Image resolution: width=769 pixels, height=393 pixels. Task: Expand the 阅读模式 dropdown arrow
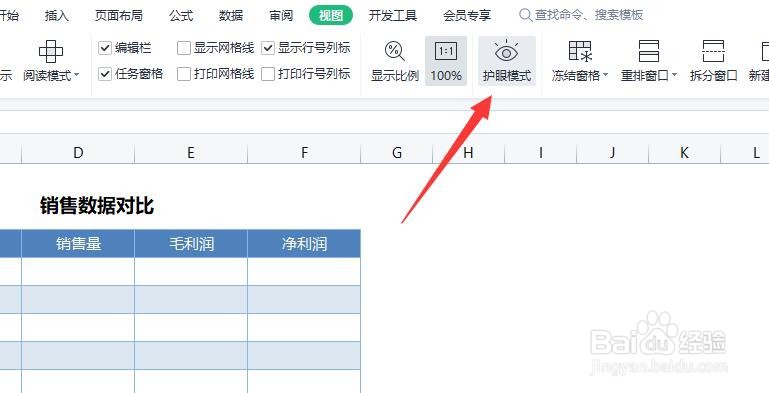[x=76, y=76]
